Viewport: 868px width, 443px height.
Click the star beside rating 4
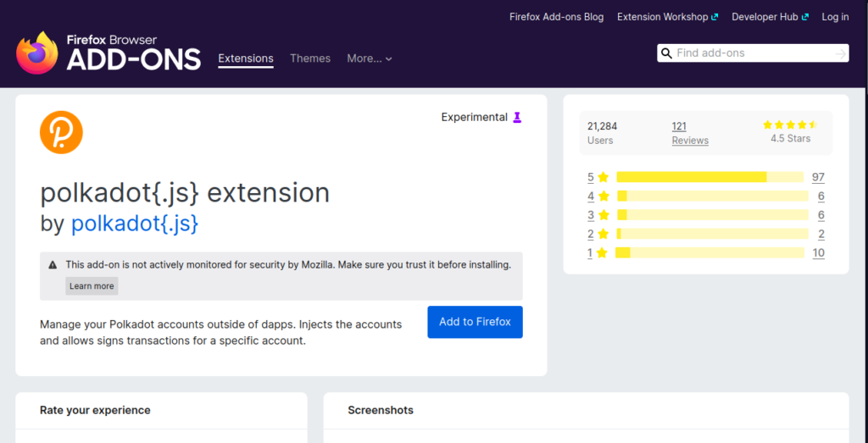(x=604, y=196)
